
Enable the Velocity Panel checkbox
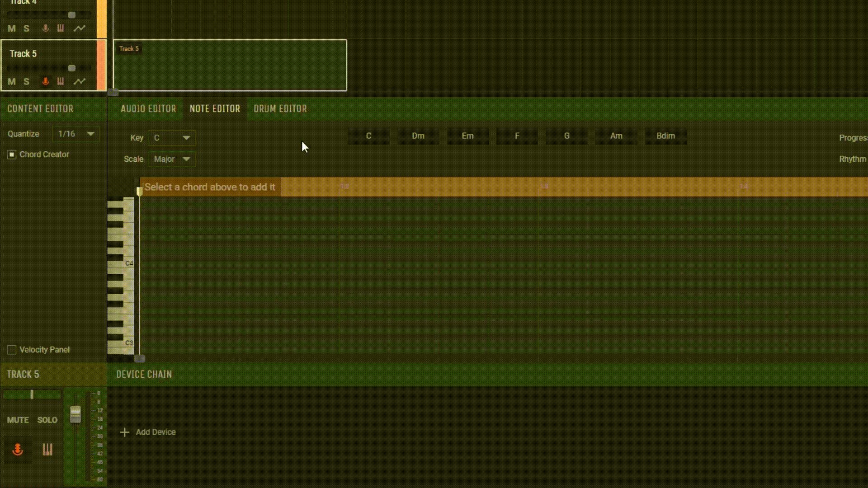[x=12, y=349]
